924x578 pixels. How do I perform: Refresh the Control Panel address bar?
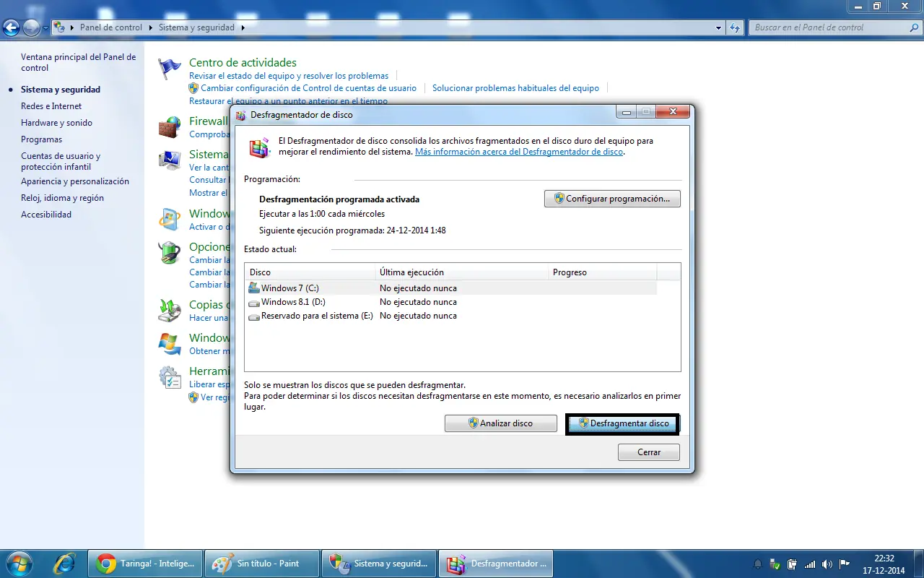tap(735, 27)
